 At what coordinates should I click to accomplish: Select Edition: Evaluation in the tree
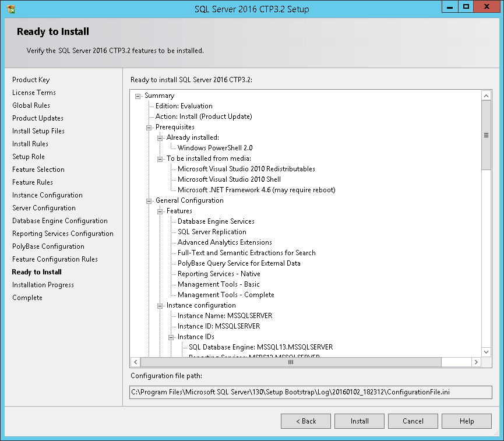184,106
